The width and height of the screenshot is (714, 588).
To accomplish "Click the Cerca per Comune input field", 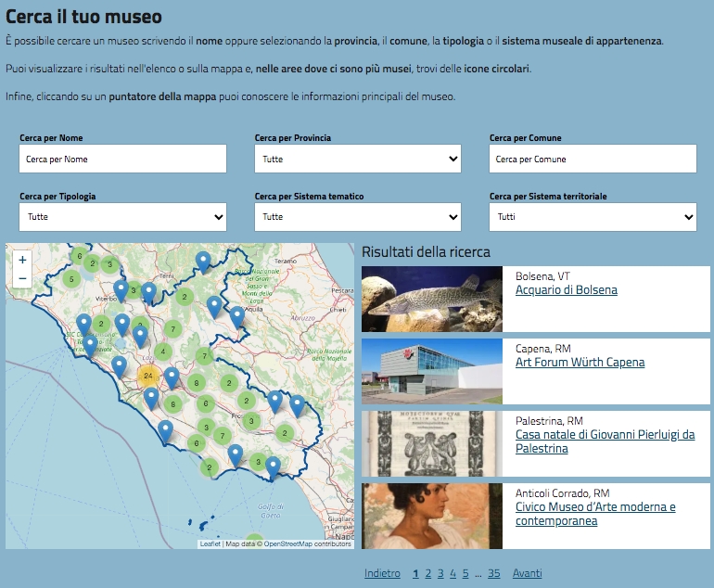I will coord(592,159).
